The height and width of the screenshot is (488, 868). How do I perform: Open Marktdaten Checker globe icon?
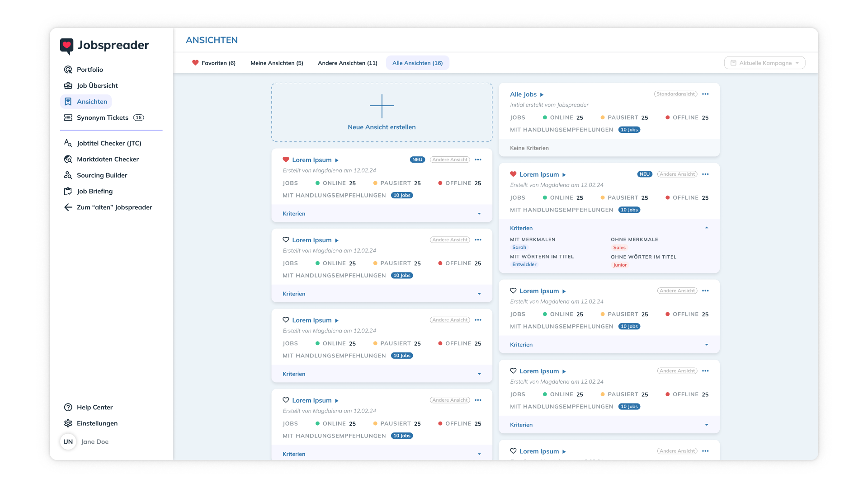coord(68,159)
